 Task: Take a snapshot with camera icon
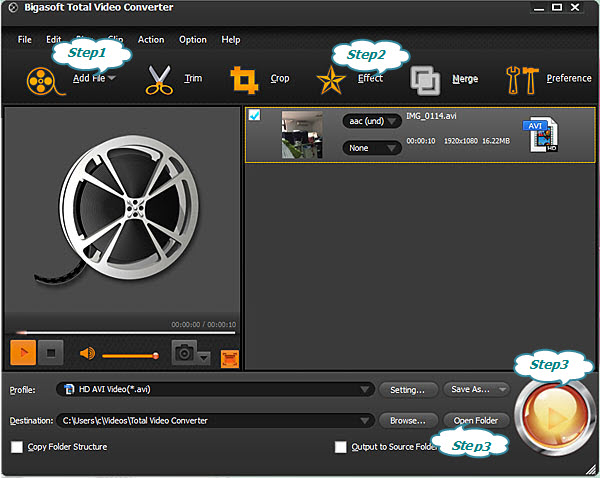[x=184, y=352]
